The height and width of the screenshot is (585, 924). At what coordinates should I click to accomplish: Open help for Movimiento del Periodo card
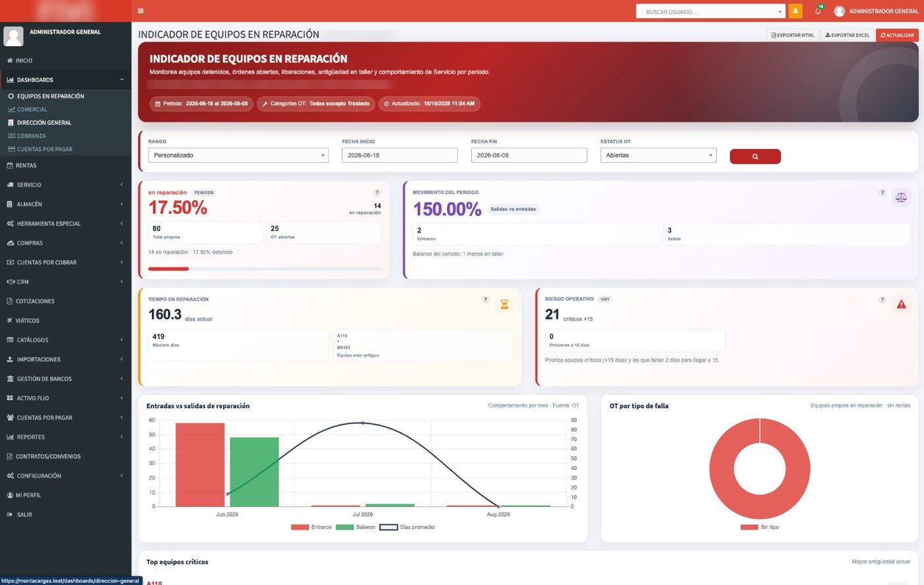(x=882, y=193)
